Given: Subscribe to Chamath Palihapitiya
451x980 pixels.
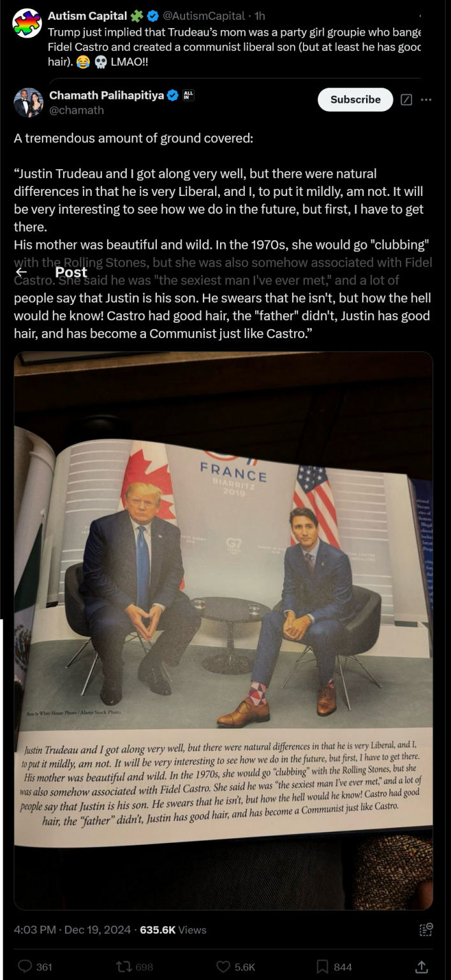Looking at the screenshot, I should [x=355, y=100].
